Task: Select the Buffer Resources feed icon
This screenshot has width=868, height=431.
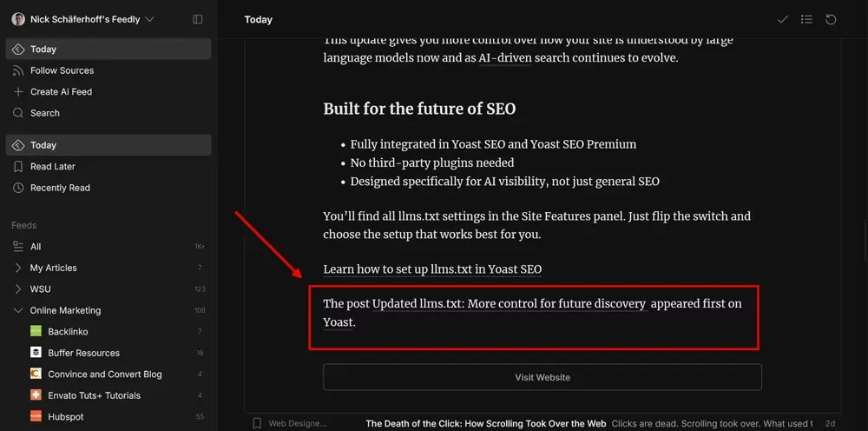Action: (x=36, y=353)
